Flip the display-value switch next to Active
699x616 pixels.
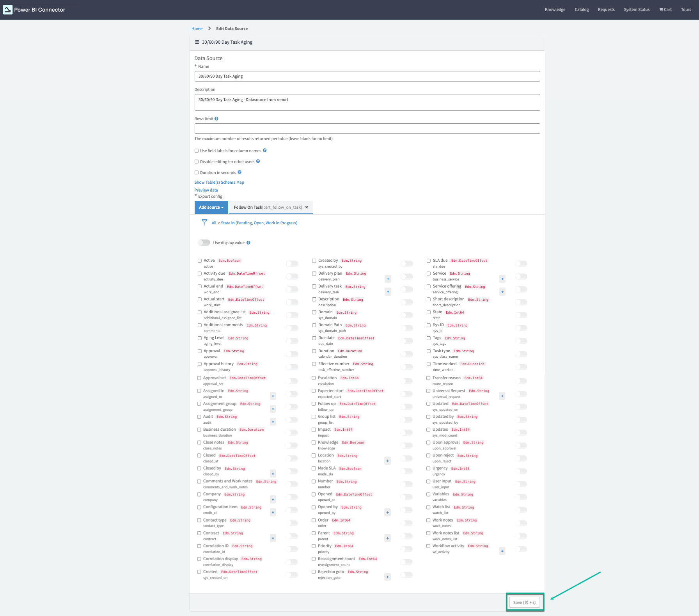(292, 263)
